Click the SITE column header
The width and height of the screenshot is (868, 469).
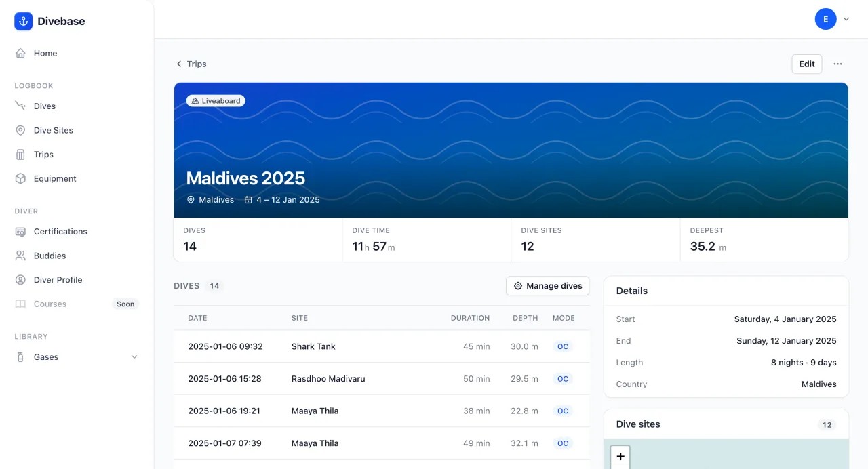300,318
